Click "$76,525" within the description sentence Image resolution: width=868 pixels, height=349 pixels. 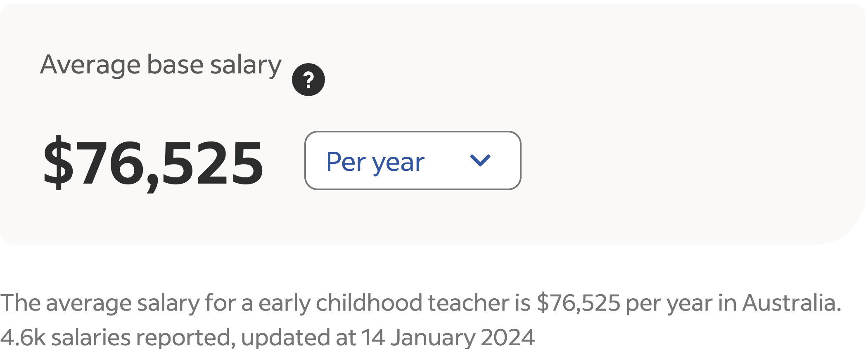pyautogui.click(x=578, y=303)
